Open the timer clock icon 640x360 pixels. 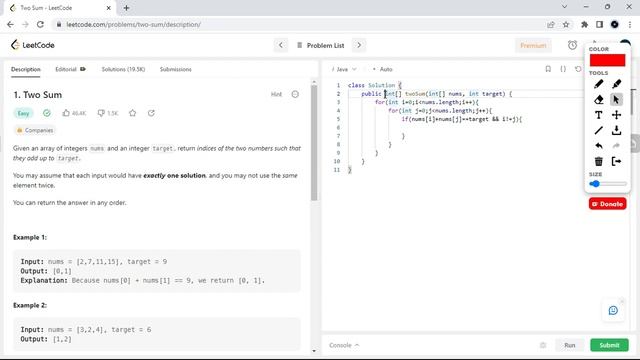pos(572,45)
